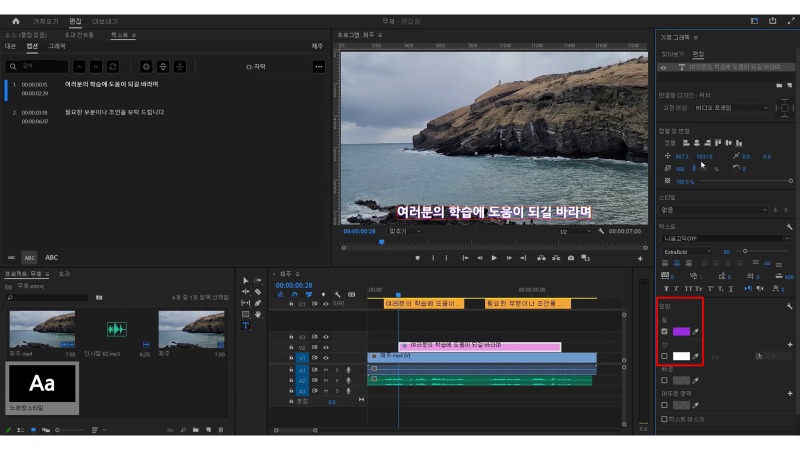
Task: Select the Hand tool
Action: coord(258,314)
